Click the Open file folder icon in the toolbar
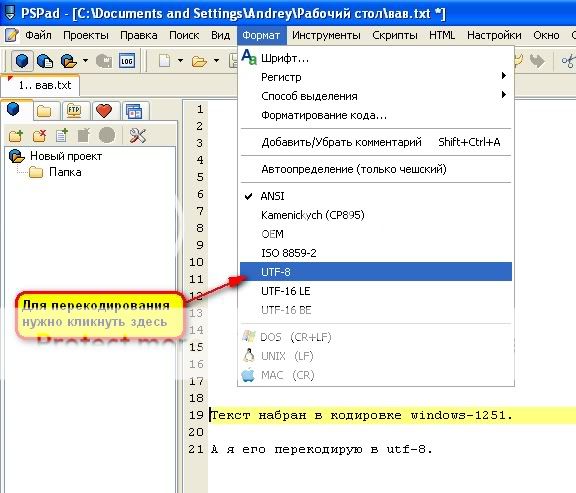The height and width of the screenshot is (493, 576). (x=199, y=61)
